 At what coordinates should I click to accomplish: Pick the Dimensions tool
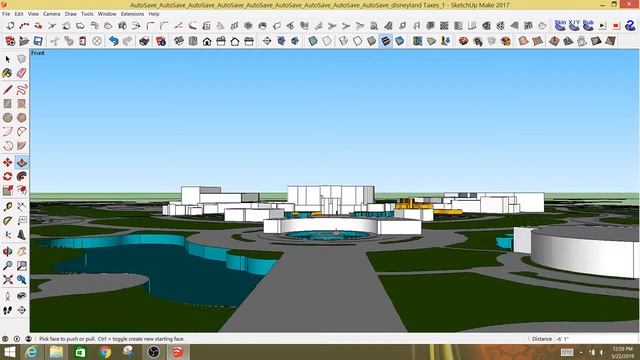[22, 207]
